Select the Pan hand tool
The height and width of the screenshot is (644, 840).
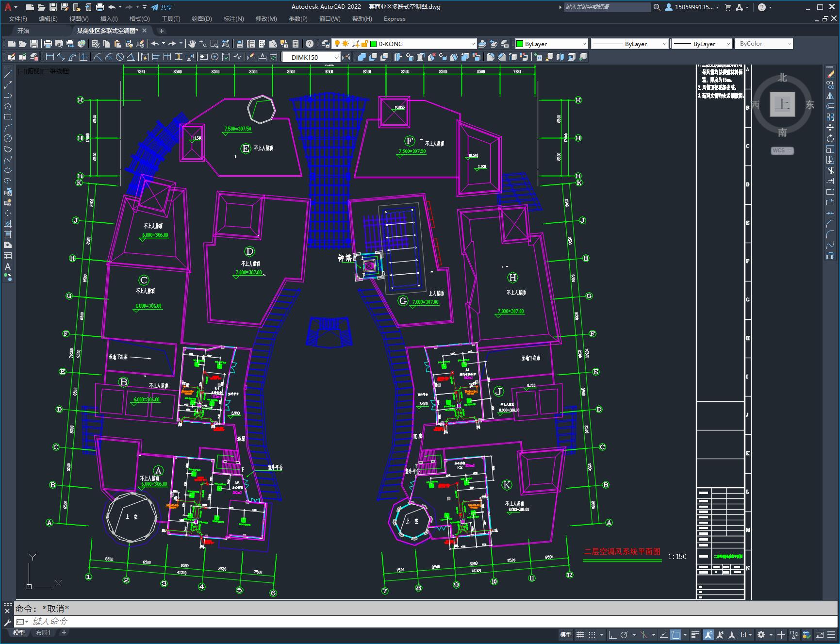pyautogui.click(x=192, y=44)
